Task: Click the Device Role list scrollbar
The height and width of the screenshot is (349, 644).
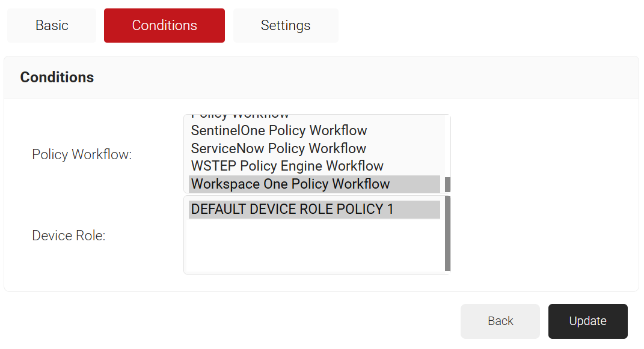Action: [447, 233]
